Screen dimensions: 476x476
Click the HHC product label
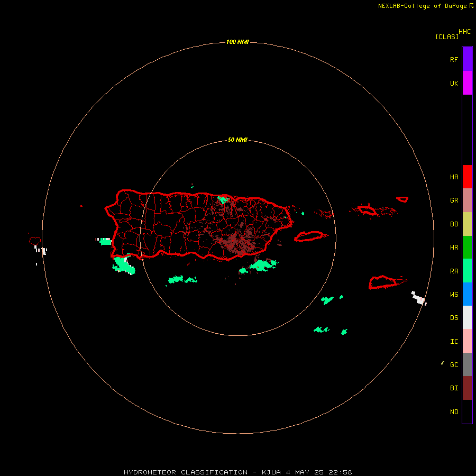(464, 32)
